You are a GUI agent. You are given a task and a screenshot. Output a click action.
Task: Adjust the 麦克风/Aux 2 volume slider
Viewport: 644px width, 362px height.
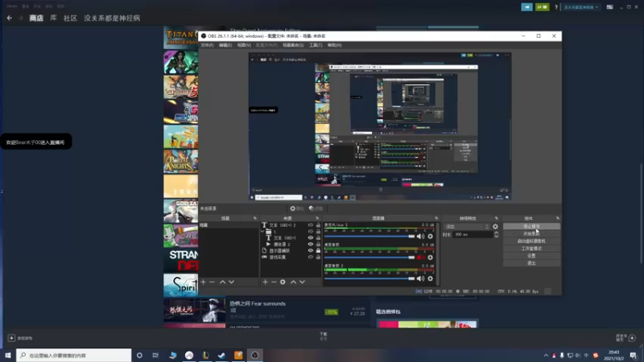pyautogui.click(x=369, y=237)
